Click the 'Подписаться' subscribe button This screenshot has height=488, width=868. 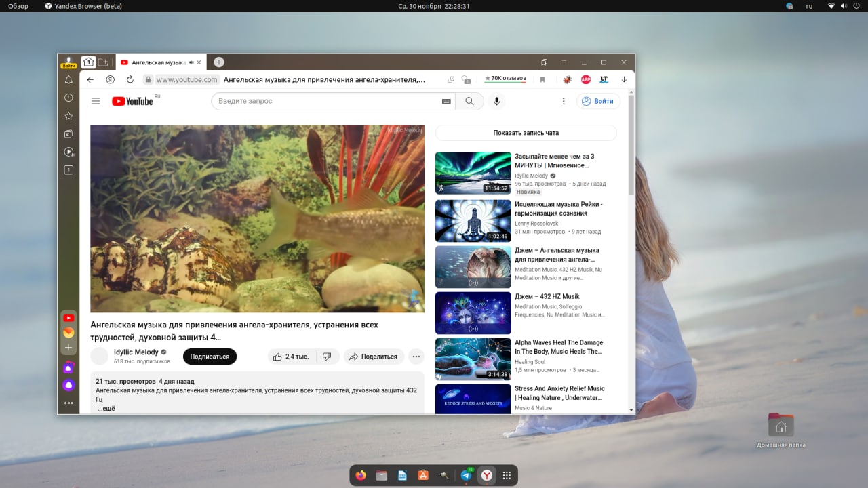(210, 357)
